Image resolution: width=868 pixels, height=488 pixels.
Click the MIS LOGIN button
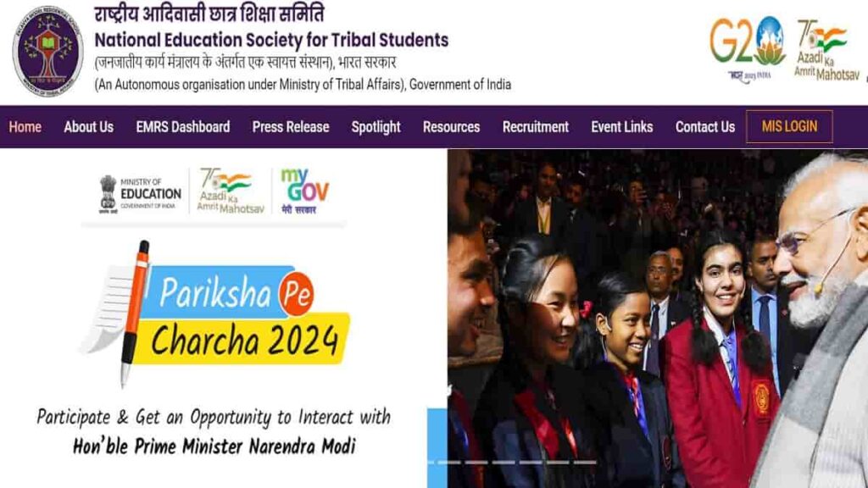click(789, 127)
